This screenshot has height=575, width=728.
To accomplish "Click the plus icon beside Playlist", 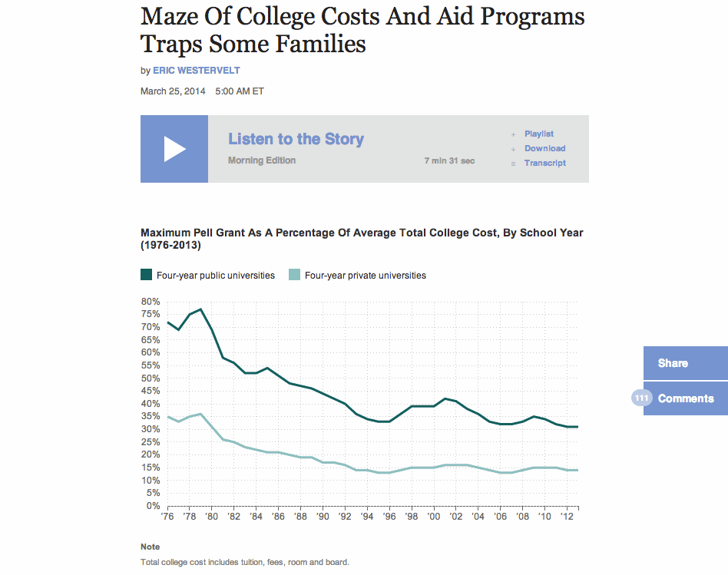I will (513, 134).
